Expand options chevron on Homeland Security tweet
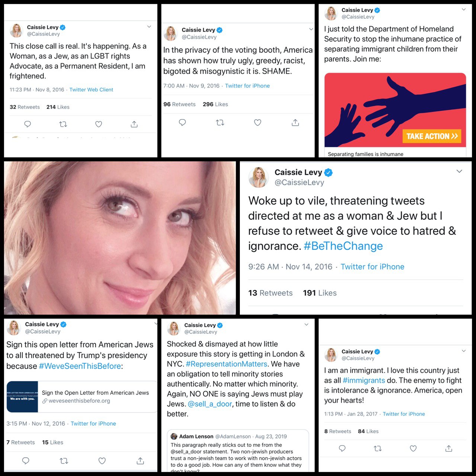The width and height of the screenshot is (476, 476). [x=464, y=9]
